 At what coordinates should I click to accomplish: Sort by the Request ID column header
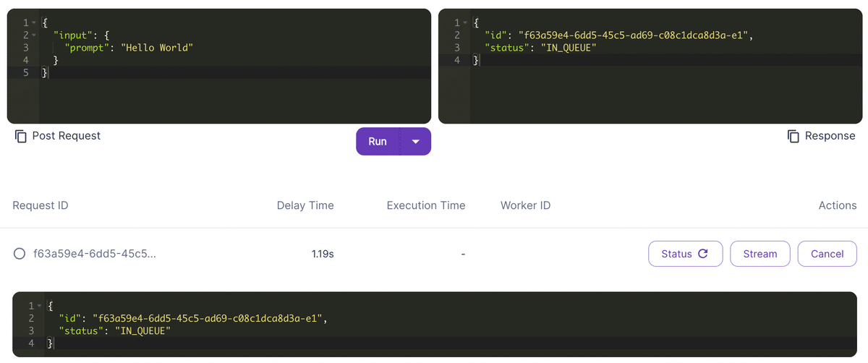[41, 205]
